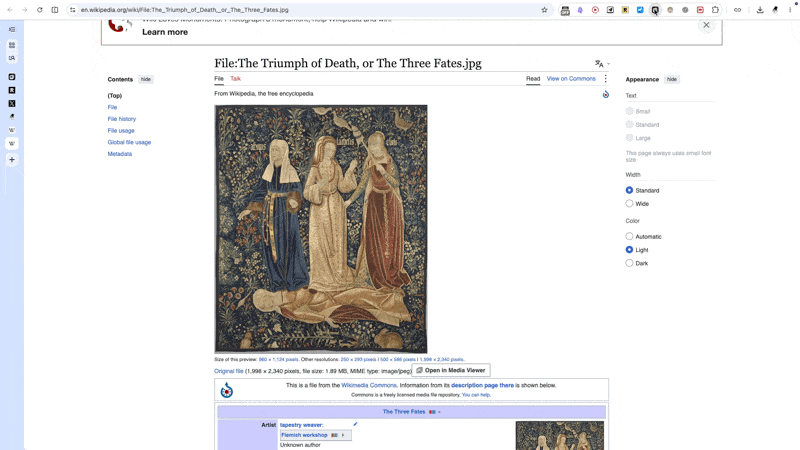Open the lowest Wikipedia W sidebar tab
Screen dimensions: 800x450
point(12,143)
